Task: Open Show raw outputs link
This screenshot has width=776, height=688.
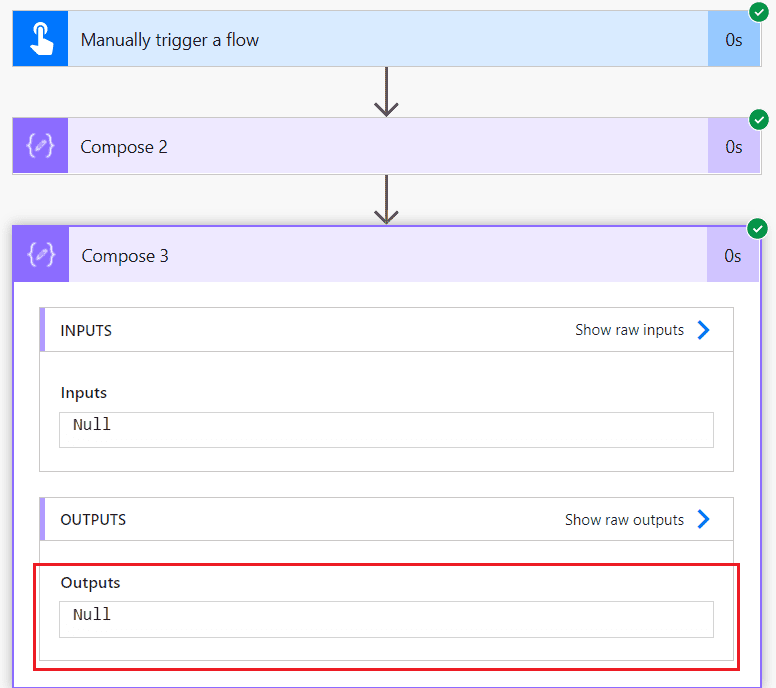Action: (x=624, y=520)
